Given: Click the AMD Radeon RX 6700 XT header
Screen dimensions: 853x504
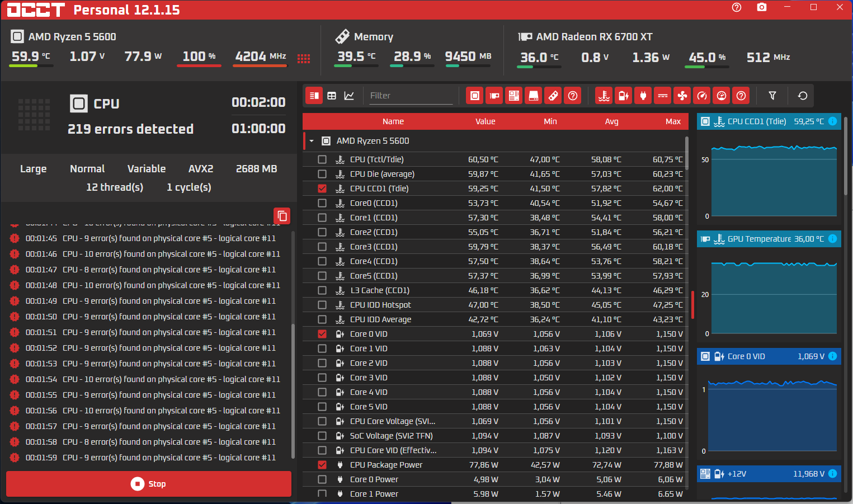Looking at the screenshot, I should (594, 37).
